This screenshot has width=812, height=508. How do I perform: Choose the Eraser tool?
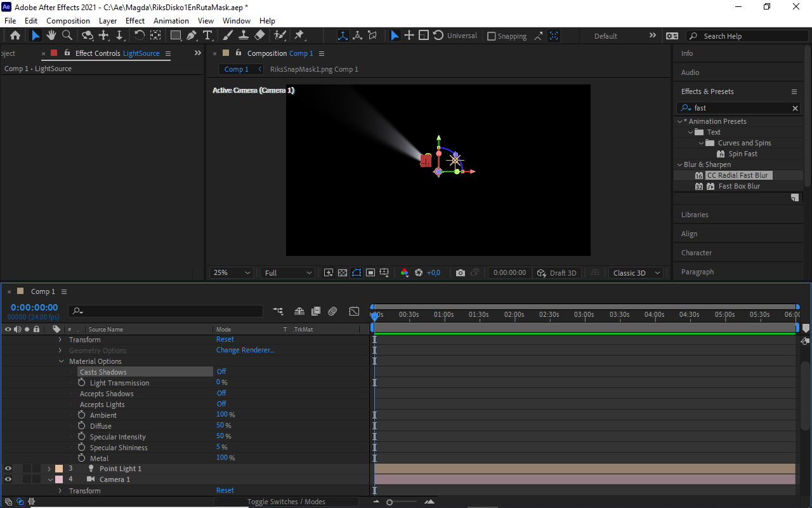tap(259, 36)
